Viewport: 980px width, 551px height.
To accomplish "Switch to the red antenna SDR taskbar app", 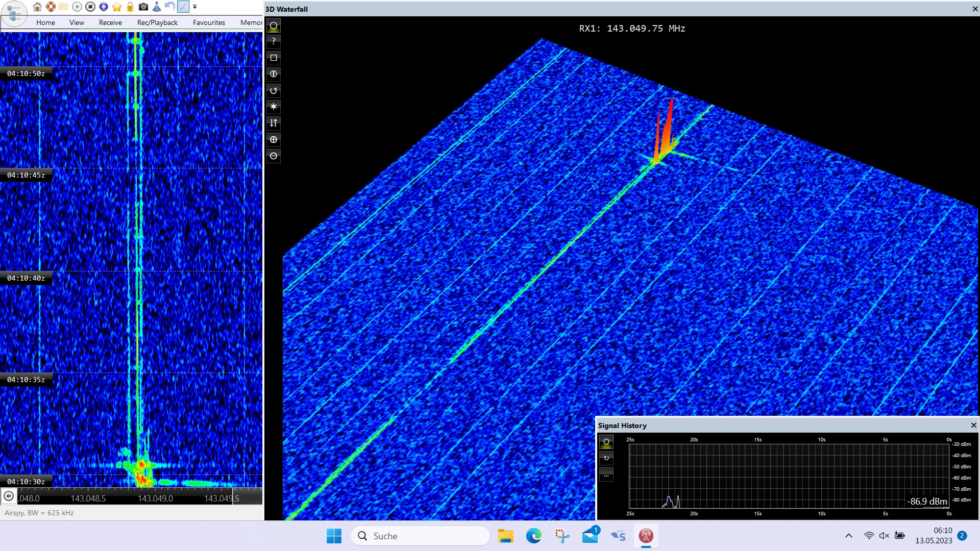I will (646, 536).
